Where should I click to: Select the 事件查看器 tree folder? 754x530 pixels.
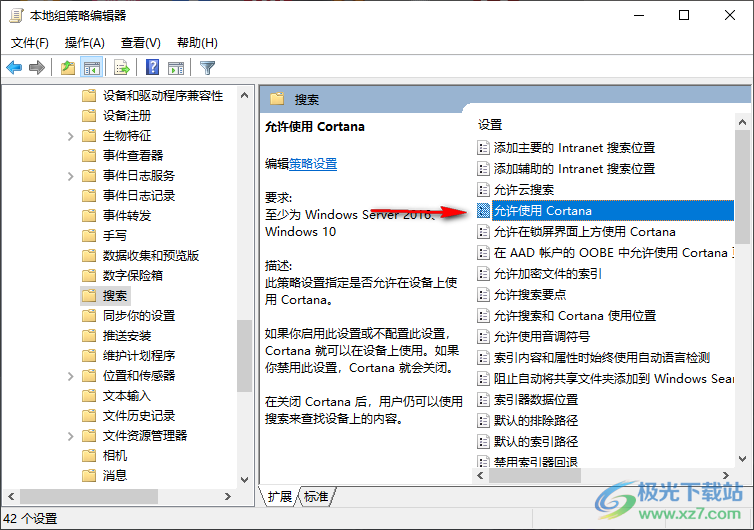pyautogui.click(x=133, y=155)
